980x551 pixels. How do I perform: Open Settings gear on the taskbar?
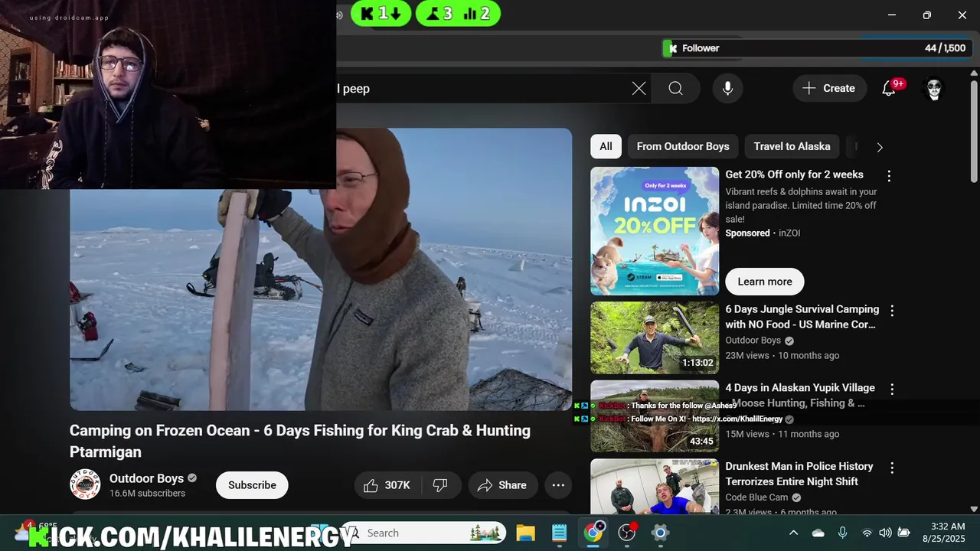point(660,533)
